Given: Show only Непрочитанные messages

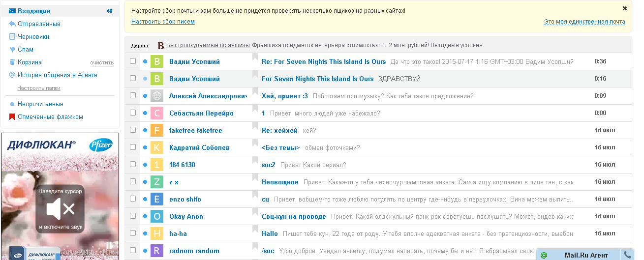Looking at the screenshot, I should click(x=40, y=104).
